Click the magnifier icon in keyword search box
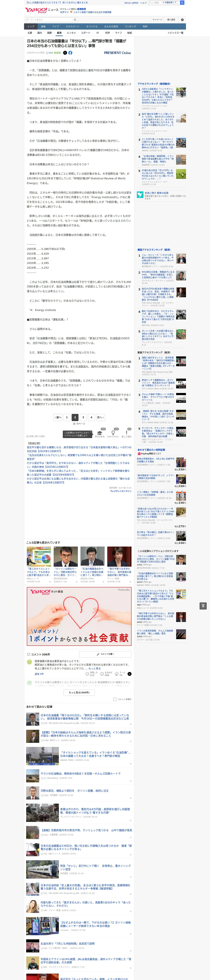The height and width of the screenshot is (980, 210). point(75,19)
